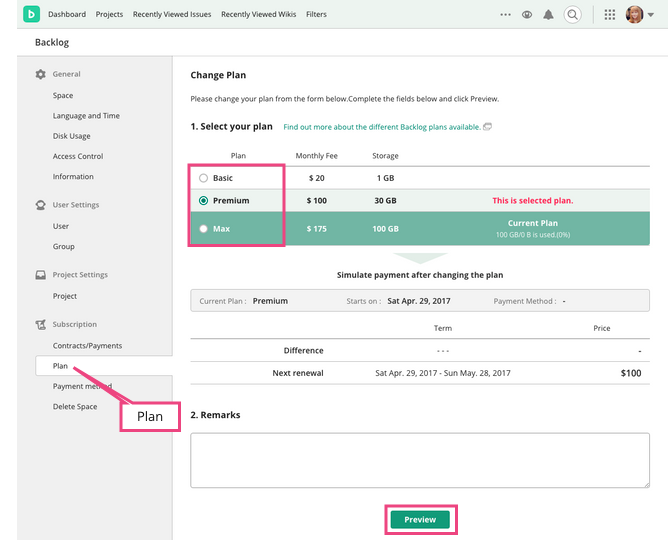The height and width of the screenshot is (540, 668).
Task: Click the '100 GB' Max storage value
Action: click(x=385, y=229)
